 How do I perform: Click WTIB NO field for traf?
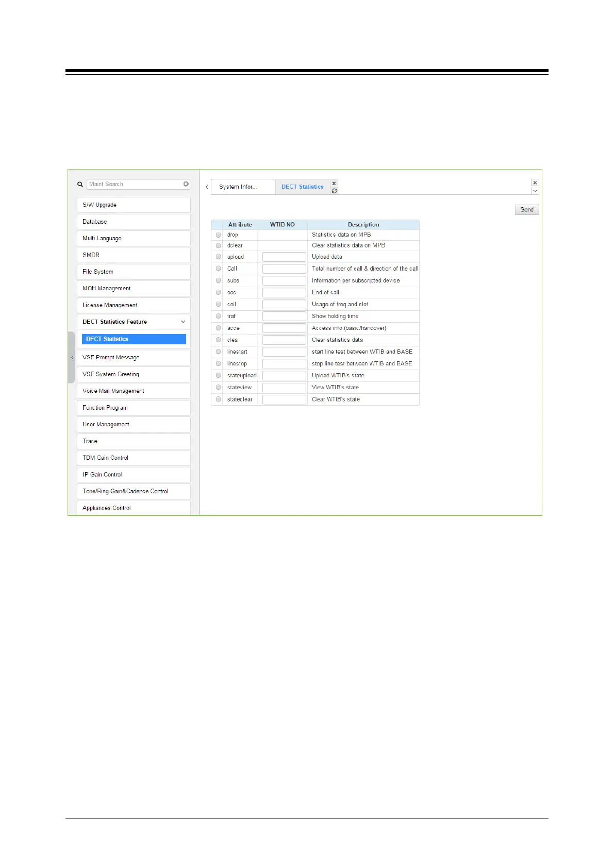(x=284, y=316)
